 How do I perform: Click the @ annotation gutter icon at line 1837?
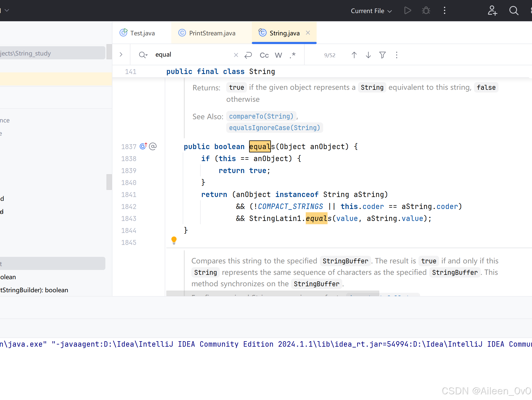point(153,146)
